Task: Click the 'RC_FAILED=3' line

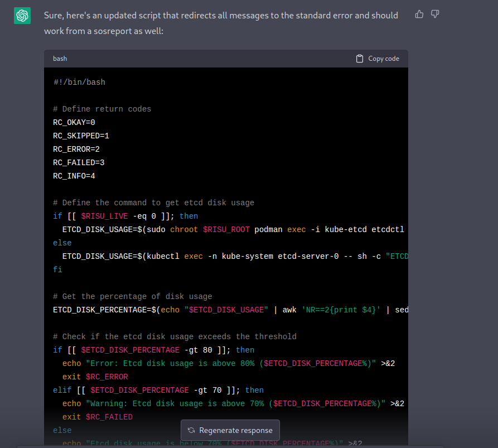Action: pos(79,162)
